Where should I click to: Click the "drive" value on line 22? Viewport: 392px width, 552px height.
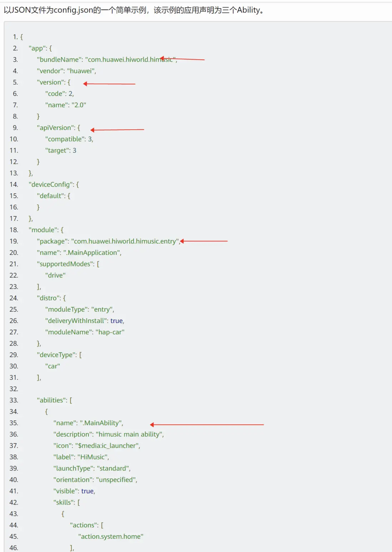pyautogui.click(x=55, y=275)
